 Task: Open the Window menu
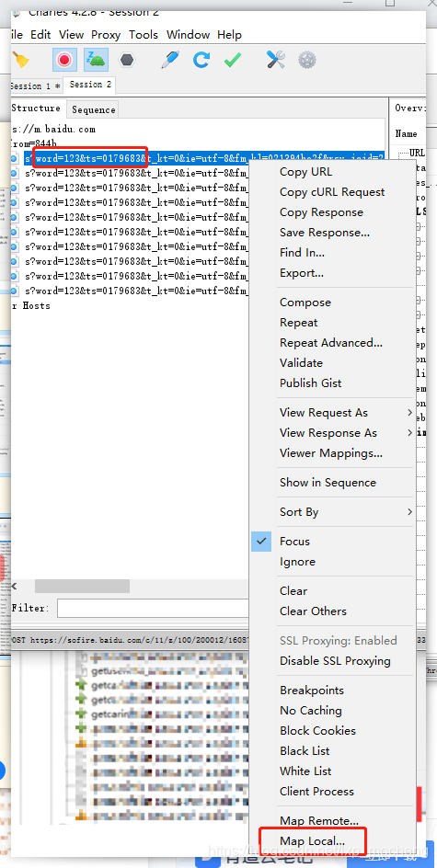pos(189,34)
